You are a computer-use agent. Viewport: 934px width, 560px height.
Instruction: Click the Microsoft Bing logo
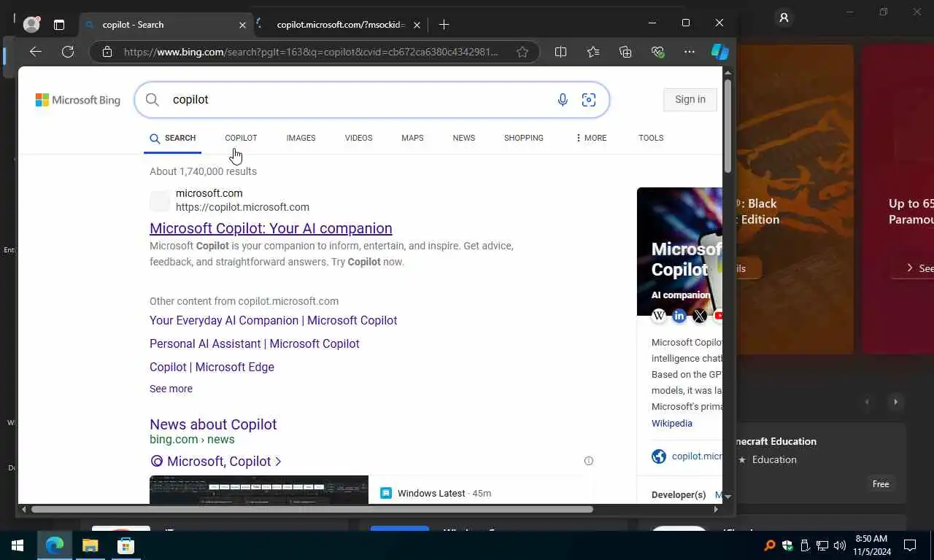[x=78, y=100]
